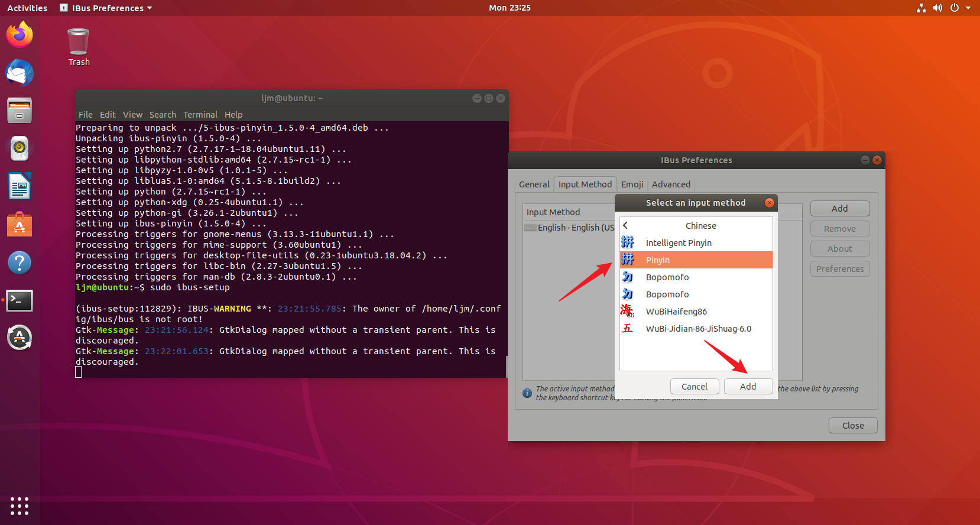Click the Intelligent Pinyin icon
The height and width of the screenshot is (525, 980).
point(628,242)
